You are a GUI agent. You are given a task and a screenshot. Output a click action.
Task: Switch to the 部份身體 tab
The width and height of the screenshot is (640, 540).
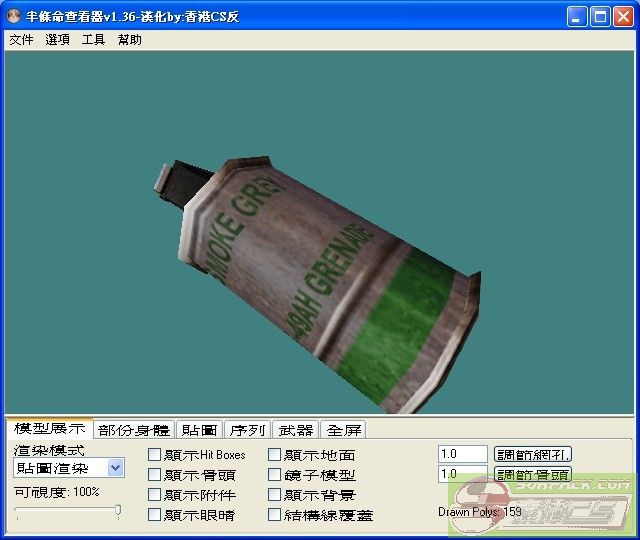(x=134, y=430)
